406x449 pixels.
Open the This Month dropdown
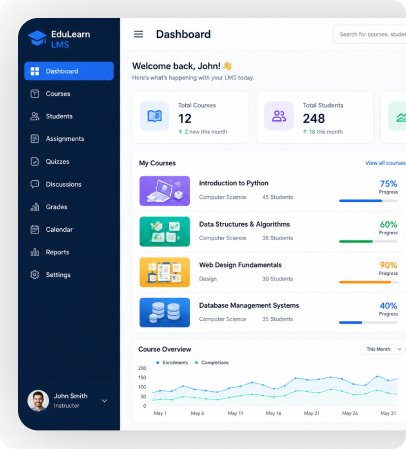pyautogui.click(x=383, y=349)
